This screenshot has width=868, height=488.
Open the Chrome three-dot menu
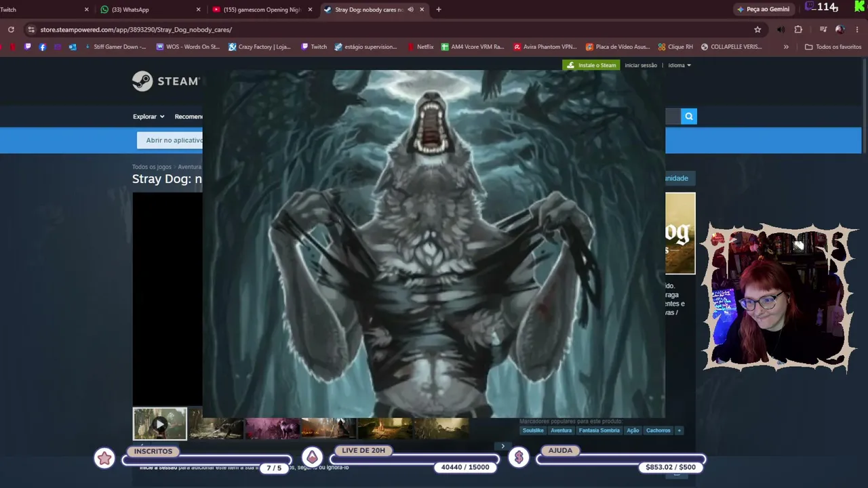(858, 30)
